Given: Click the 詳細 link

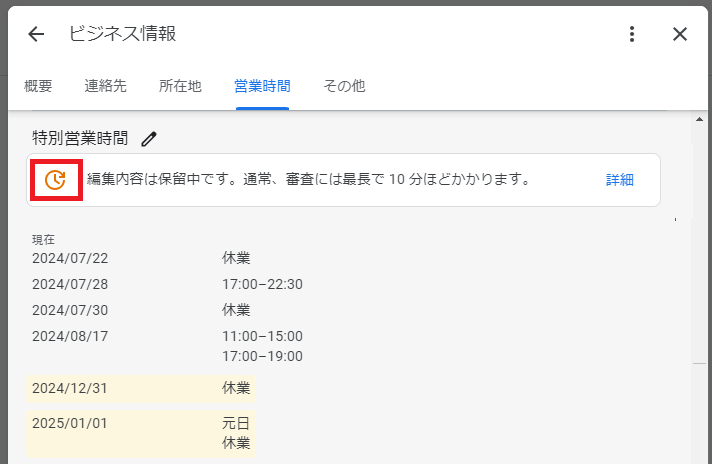Looking at the screenshot, I should coord(619,180).
